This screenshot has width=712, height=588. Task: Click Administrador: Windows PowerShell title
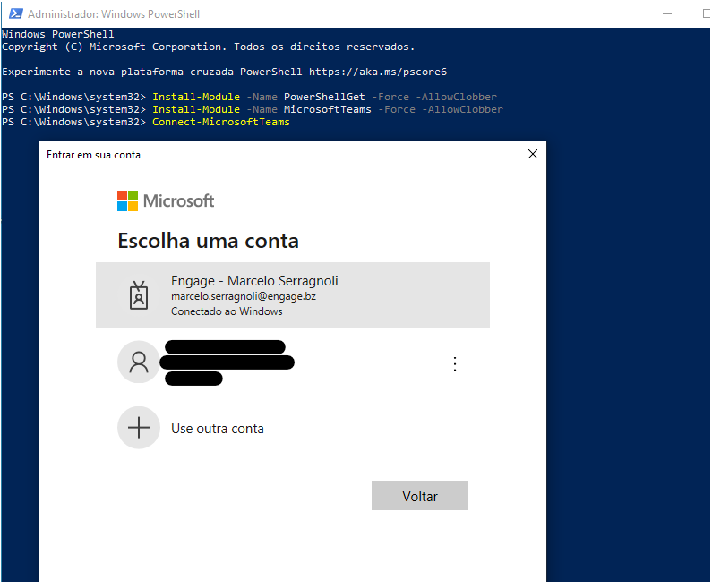(114, 14)
